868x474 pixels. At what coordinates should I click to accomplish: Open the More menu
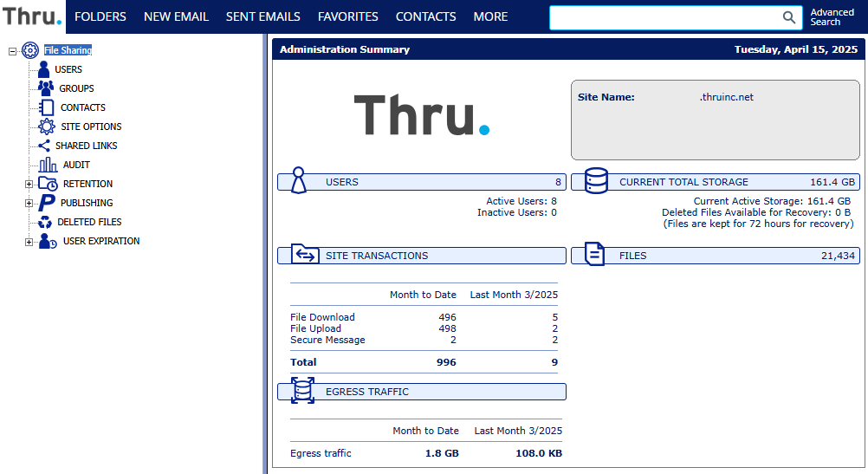coord(490,16)
